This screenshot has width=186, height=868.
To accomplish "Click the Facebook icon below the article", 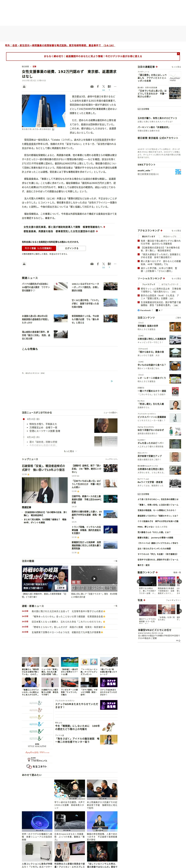I will tap(98, 264).
